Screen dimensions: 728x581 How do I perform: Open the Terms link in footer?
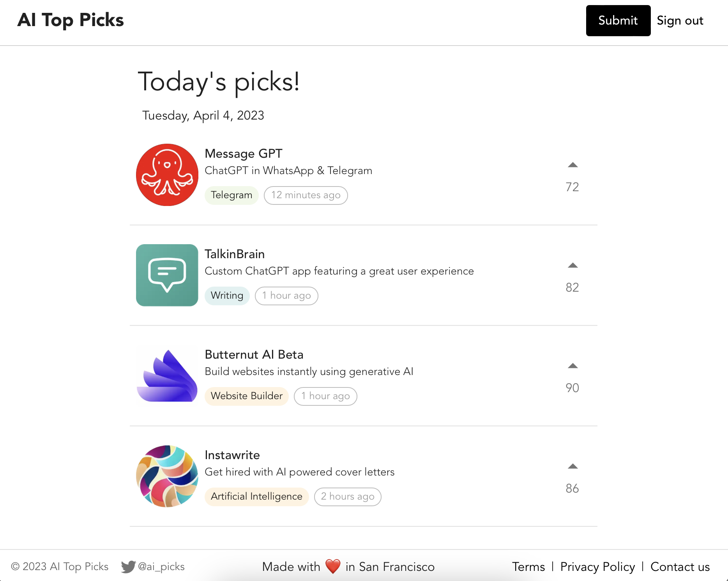pyautogui.click(x=528, y=567)
